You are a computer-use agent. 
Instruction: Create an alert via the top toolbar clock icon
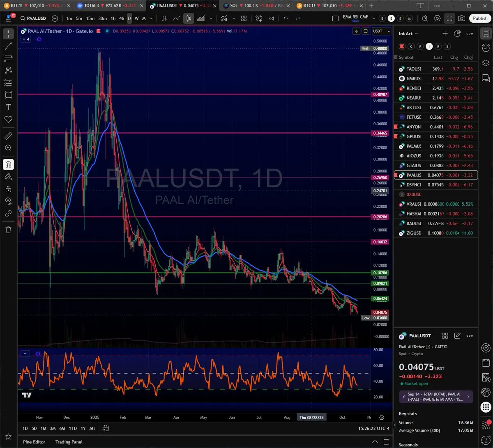coord(259,18)
